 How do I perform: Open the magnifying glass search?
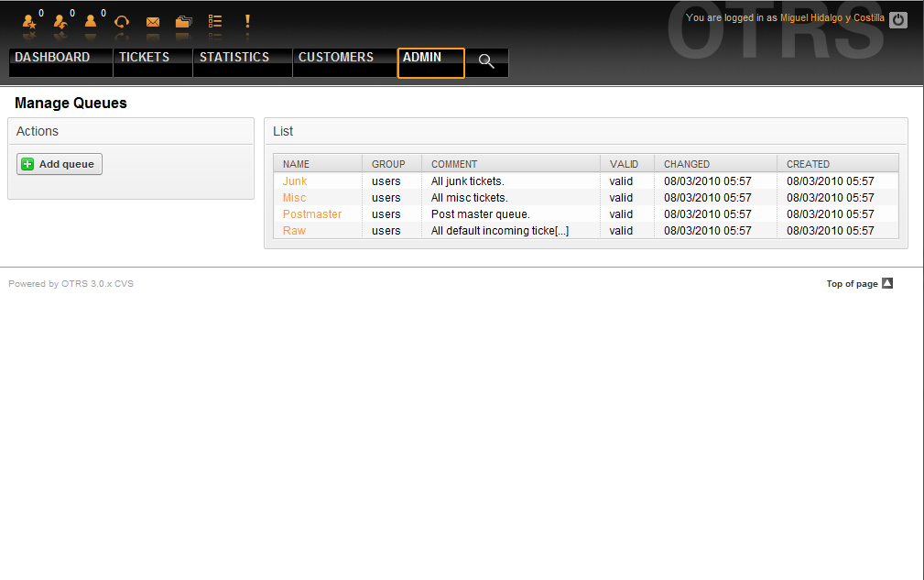tap(486, 61)
